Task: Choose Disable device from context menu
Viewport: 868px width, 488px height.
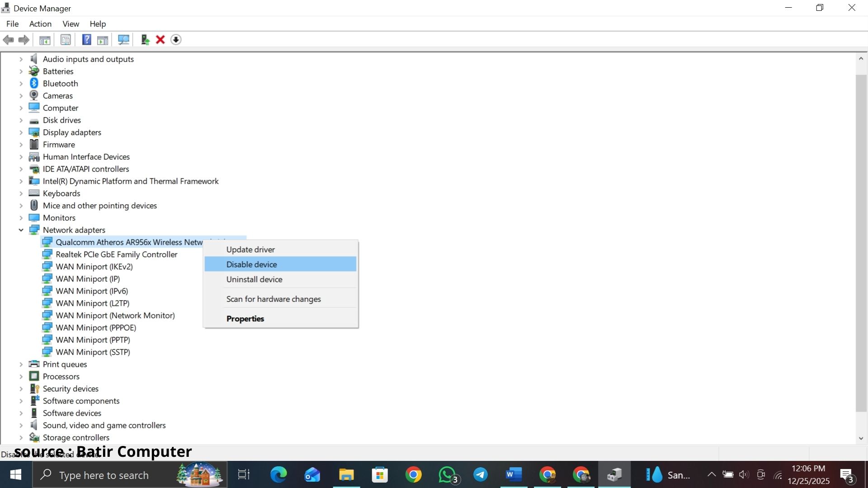Action: pyautogui.click(x=280, y=264)
